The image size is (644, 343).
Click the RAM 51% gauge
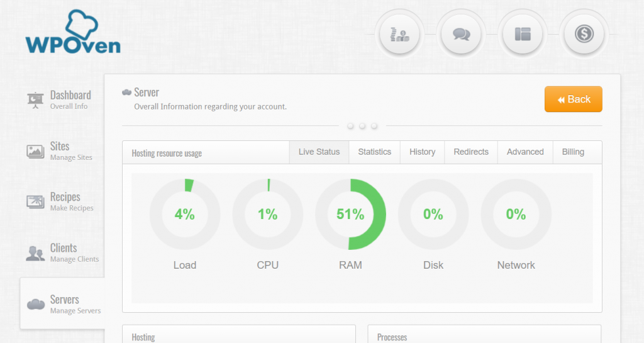point(350,214)
